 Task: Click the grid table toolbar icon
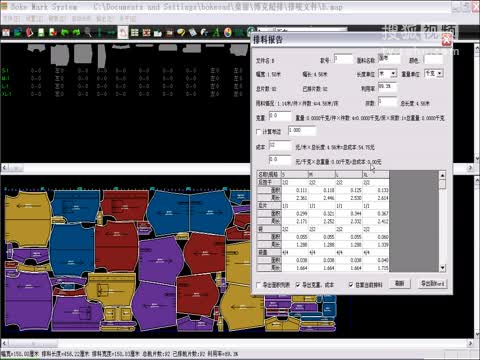[134, 32]
